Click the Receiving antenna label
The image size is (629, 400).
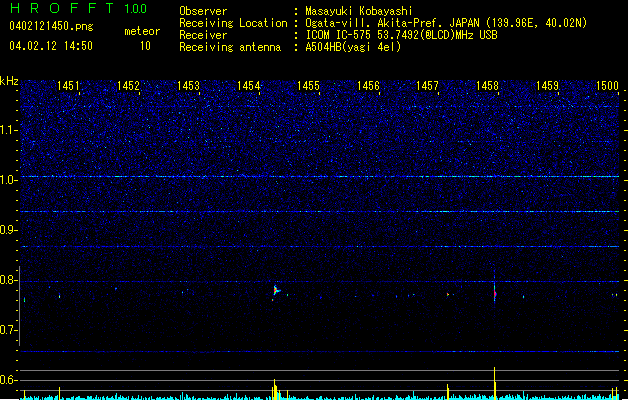point(230,47)
